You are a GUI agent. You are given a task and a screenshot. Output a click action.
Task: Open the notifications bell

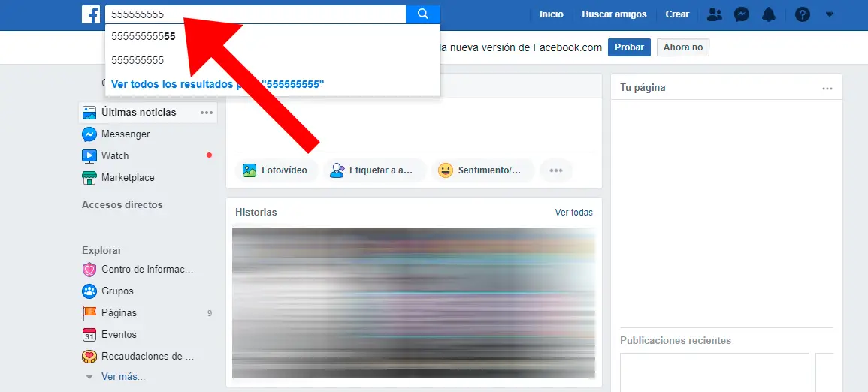tap(769, 14)
